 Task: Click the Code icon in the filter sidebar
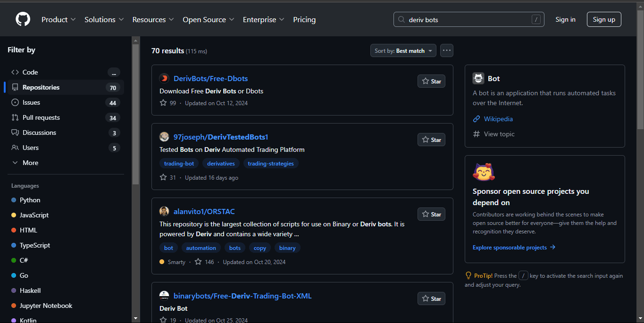(x=15, y=72)
